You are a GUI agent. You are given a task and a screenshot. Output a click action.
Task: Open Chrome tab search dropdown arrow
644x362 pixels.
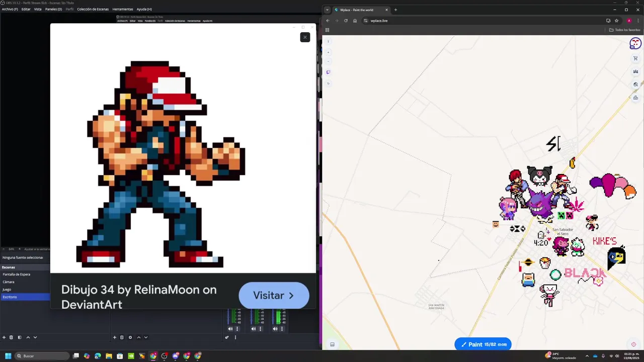click(x=327, y=10)
